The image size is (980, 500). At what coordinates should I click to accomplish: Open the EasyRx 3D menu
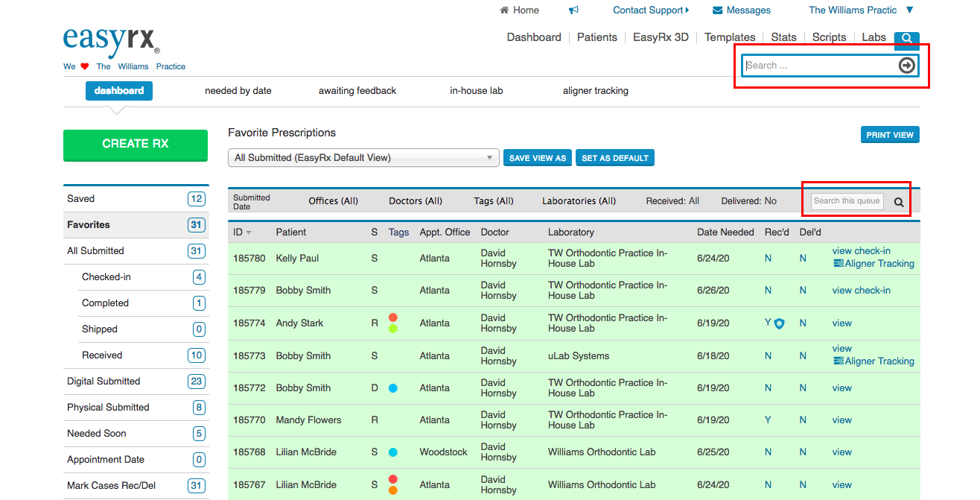(661, 37)
